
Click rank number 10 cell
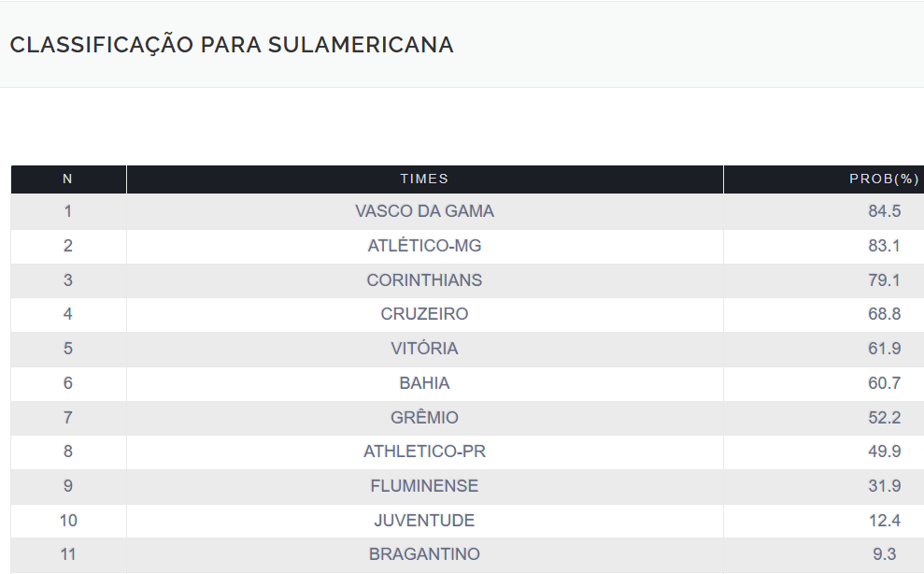click(67, 521)
